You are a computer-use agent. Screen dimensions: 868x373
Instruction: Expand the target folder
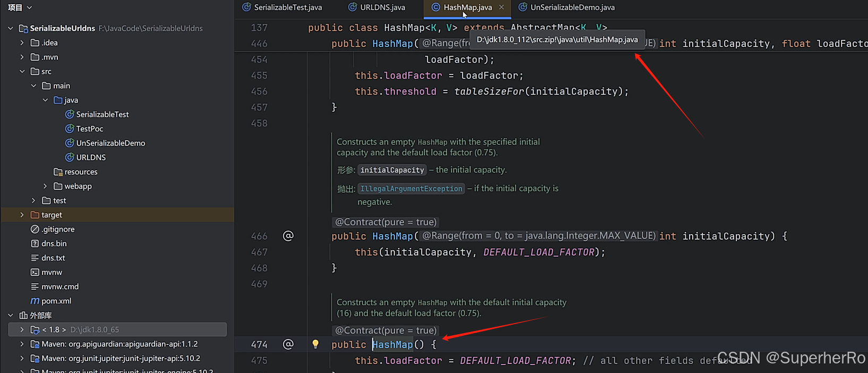coord(22,215)
